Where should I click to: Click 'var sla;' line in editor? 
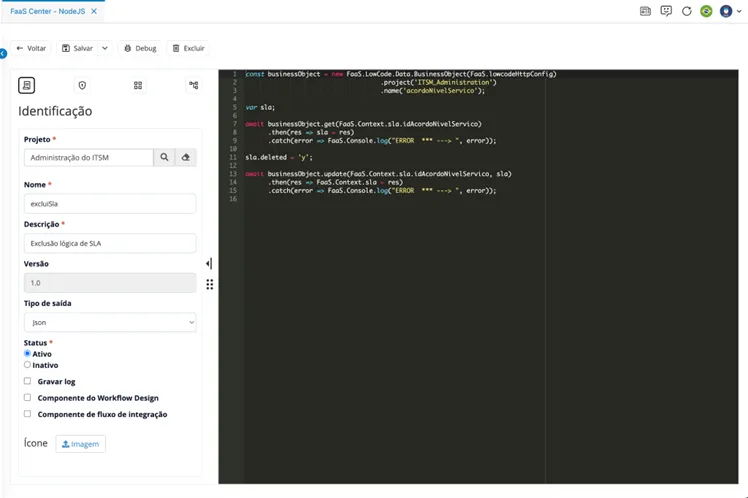coord(260,107)
